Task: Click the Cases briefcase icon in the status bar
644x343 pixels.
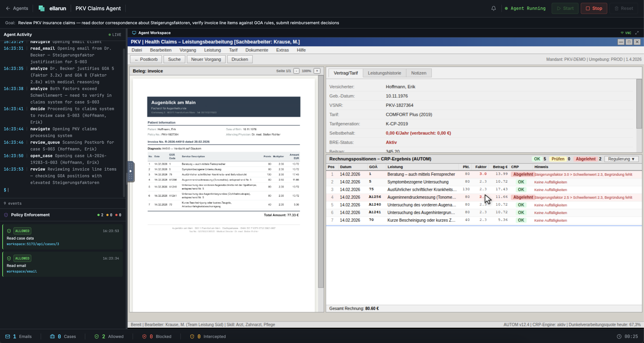Action: coord(52,336)
